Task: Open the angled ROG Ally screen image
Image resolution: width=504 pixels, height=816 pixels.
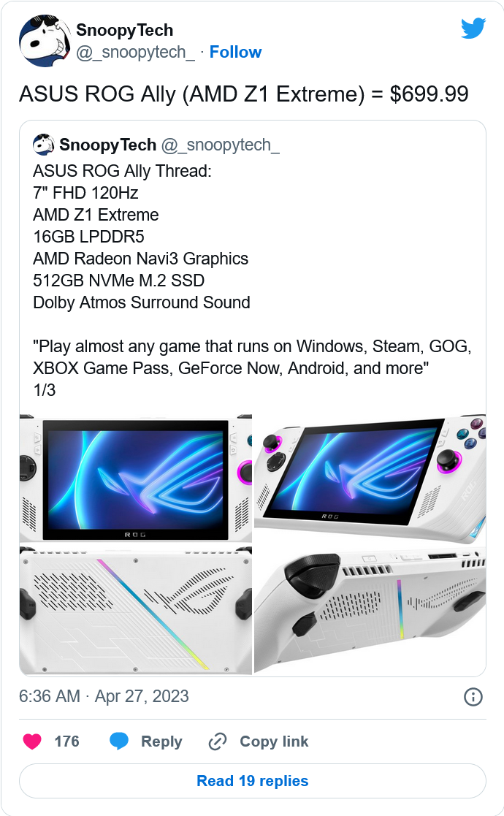Action: 370,478
